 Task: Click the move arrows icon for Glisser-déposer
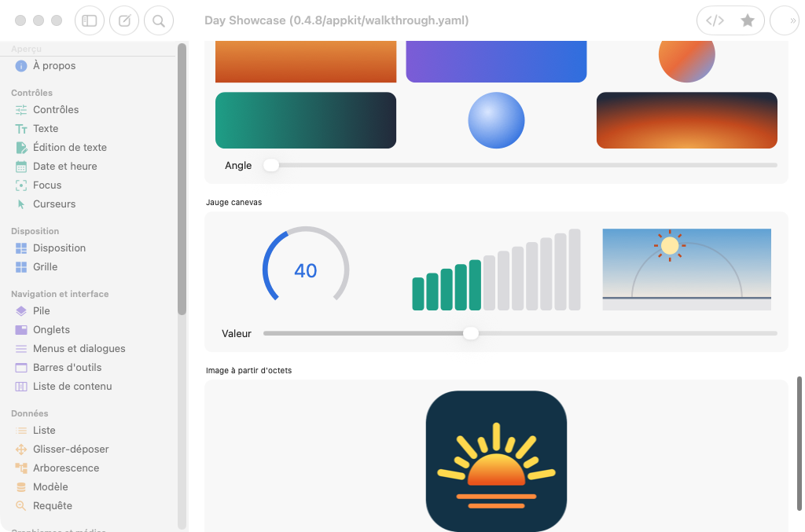click(x=21, y=449)
